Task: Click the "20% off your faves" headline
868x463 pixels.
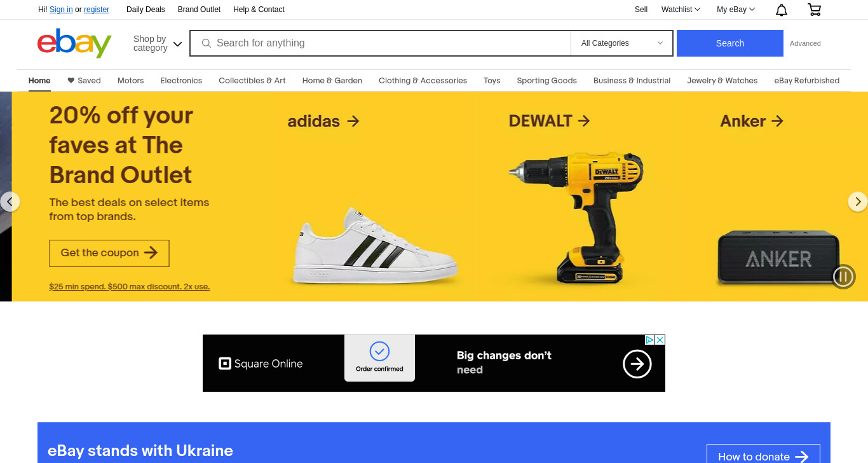Action: (121, 145)
